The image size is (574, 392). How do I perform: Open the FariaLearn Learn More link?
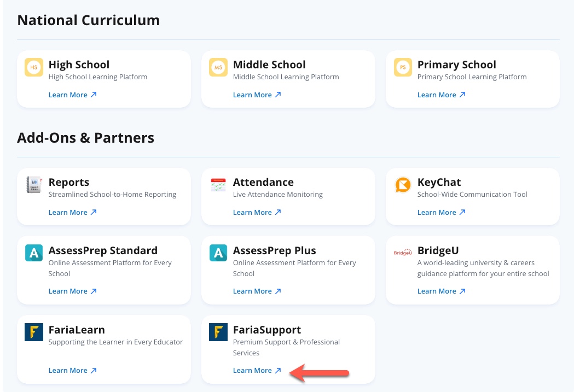(72, 371)
